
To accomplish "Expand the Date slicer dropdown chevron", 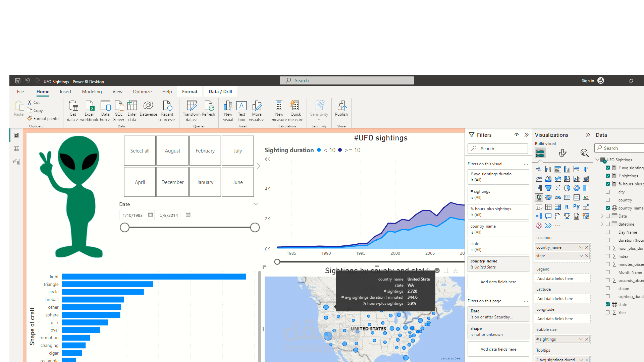I will tap(256, 204).
